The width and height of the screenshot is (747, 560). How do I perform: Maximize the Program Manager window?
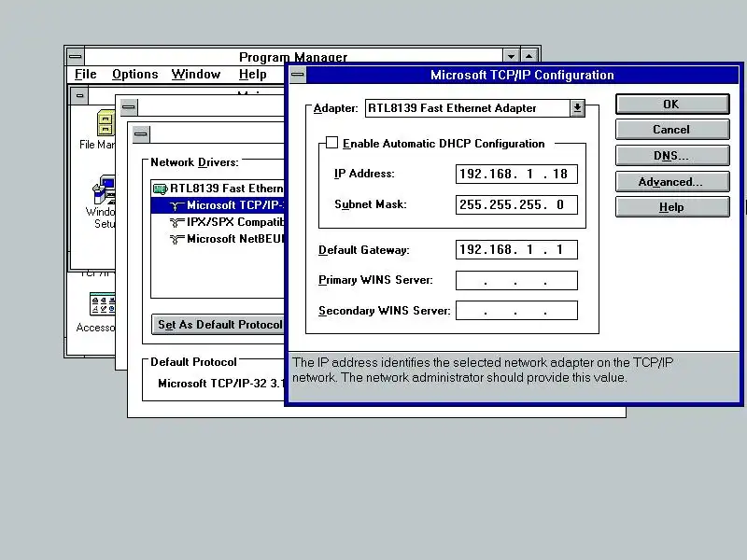click(x=529, y=56)
